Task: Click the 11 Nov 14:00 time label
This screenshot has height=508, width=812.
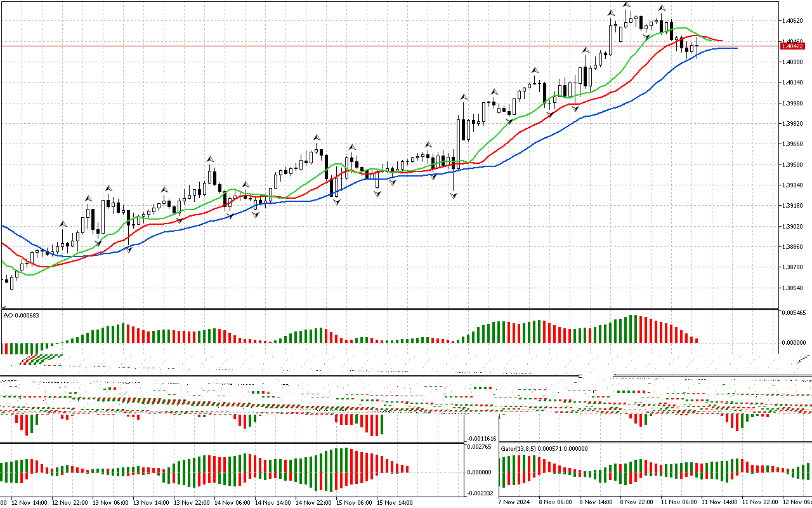Action: [x=720, y=502]
